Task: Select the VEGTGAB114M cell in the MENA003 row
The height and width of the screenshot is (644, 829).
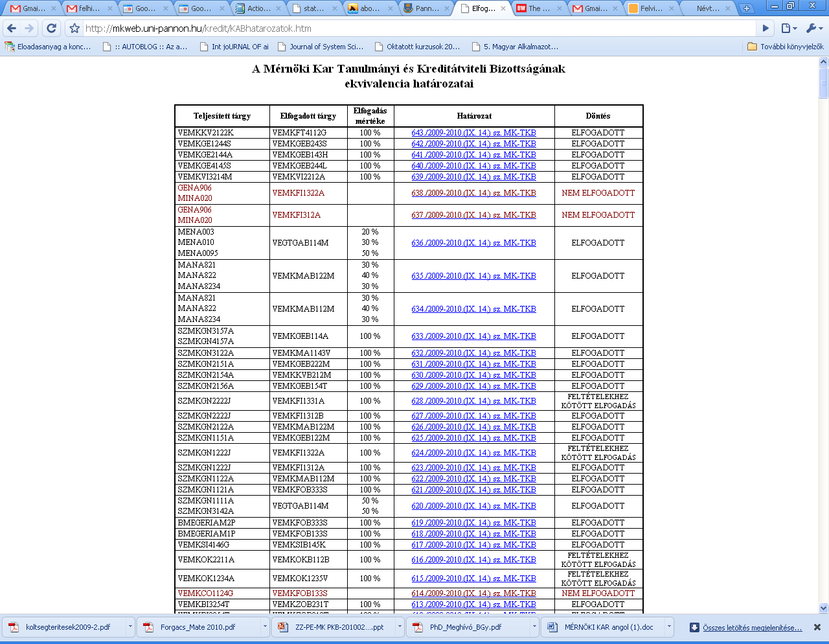Action: [x=308, y=243]
